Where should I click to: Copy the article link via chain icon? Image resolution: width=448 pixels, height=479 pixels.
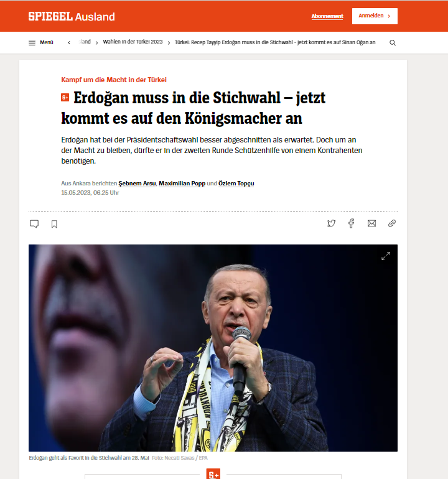[x=392, y=223]
